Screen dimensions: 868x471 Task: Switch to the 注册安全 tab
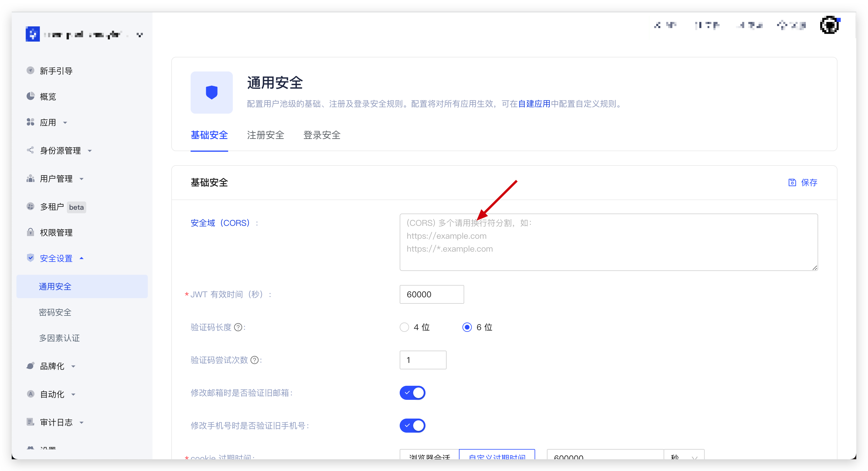pos(265,135)
